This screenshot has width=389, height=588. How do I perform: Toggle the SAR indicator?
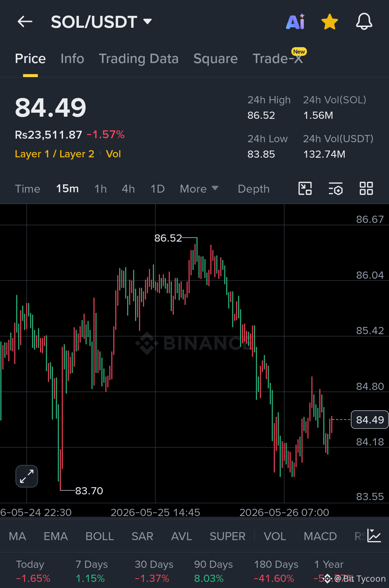pyautogui.click(x=142, y=536)
